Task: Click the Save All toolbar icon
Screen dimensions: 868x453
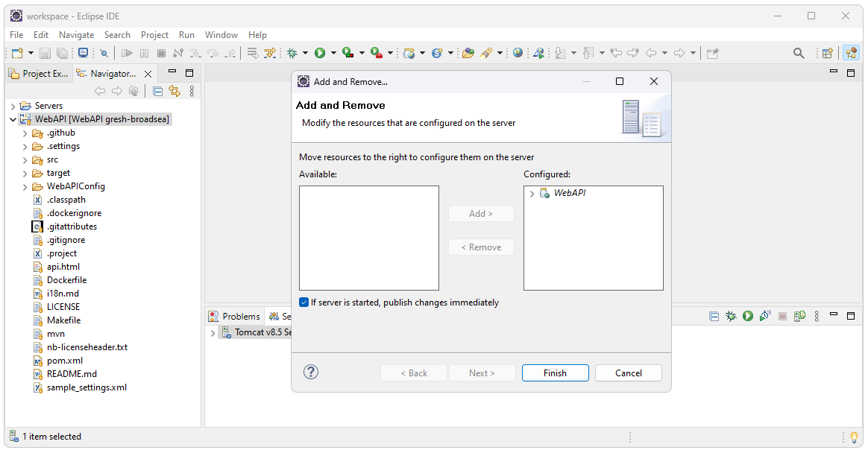Action: click(63, 53)
